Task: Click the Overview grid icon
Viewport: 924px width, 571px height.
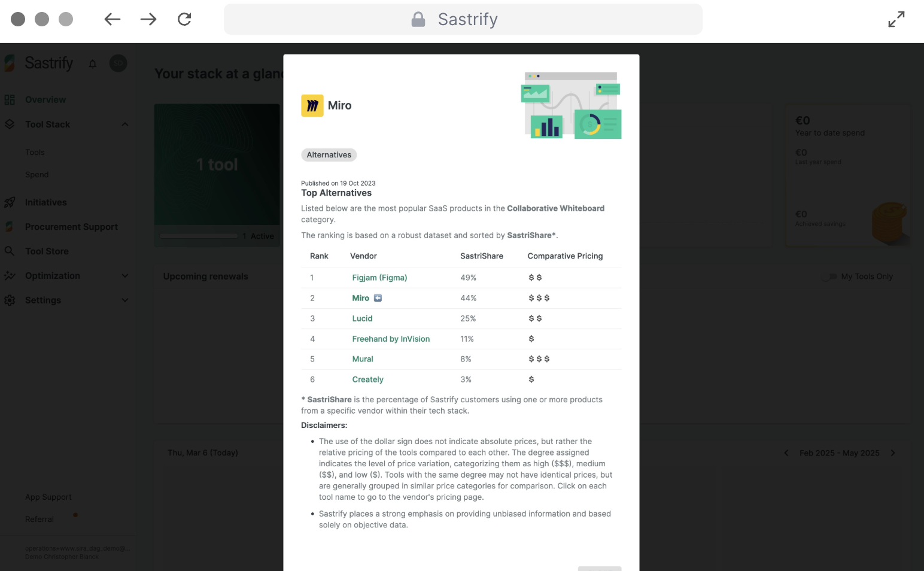Action: point(10,100)
